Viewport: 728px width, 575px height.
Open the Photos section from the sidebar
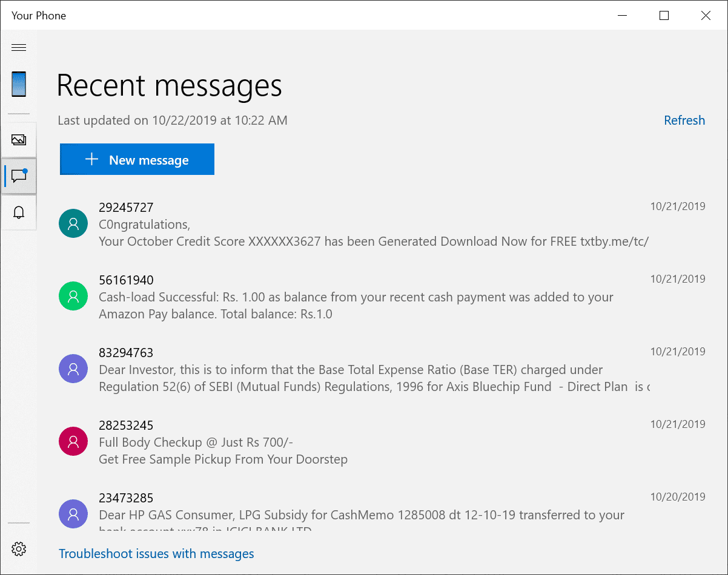(19, 139)
